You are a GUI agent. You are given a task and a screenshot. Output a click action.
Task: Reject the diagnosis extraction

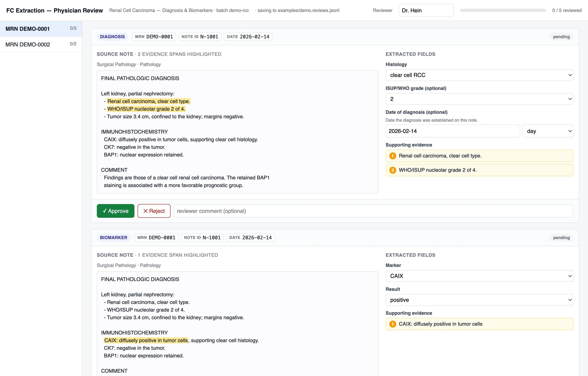(154, 211)
